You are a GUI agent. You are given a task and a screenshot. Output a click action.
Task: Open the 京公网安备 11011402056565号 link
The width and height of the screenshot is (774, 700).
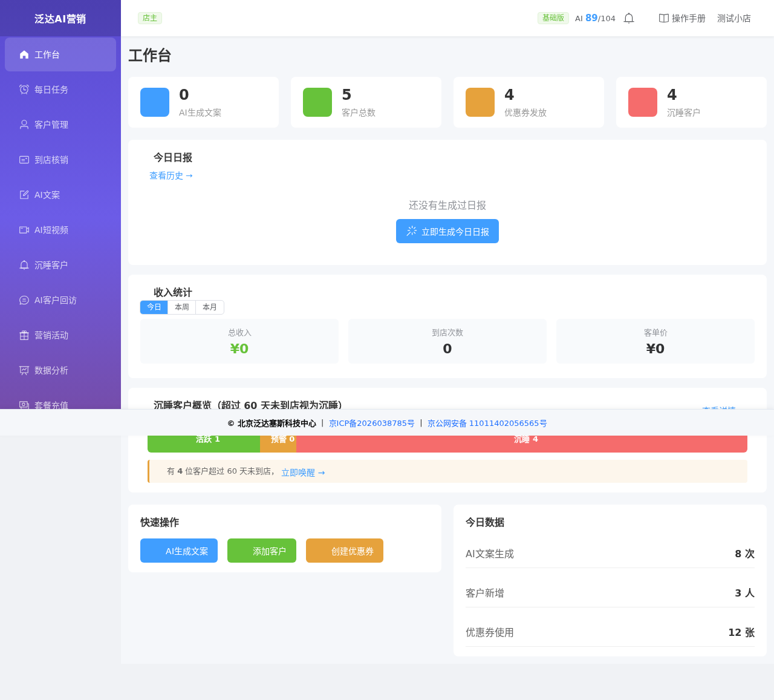(487, 424)
